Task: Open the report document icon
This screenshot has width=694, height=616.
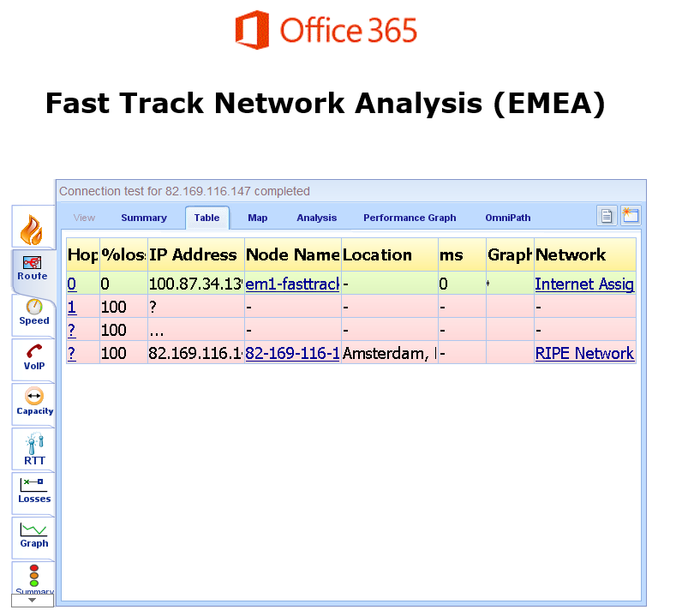Action: pos(607,215)
